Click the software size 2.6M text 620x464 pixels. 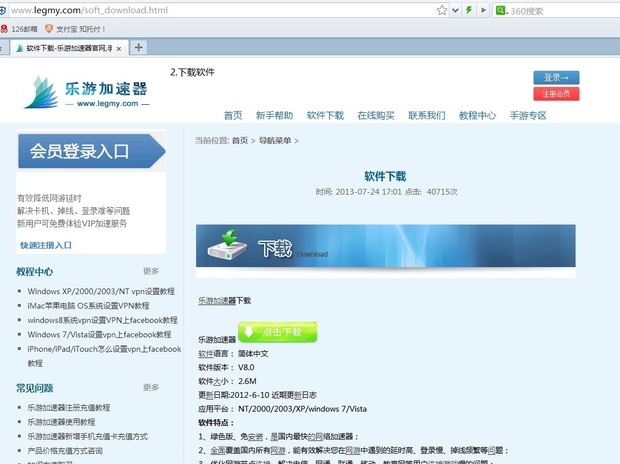(247, 381)
